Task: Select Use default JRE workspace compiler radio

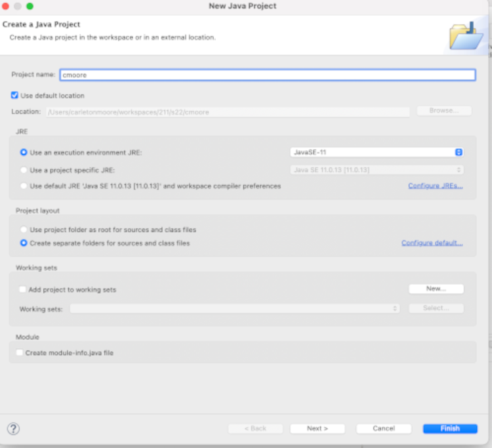Action: [x=24, y=186]
